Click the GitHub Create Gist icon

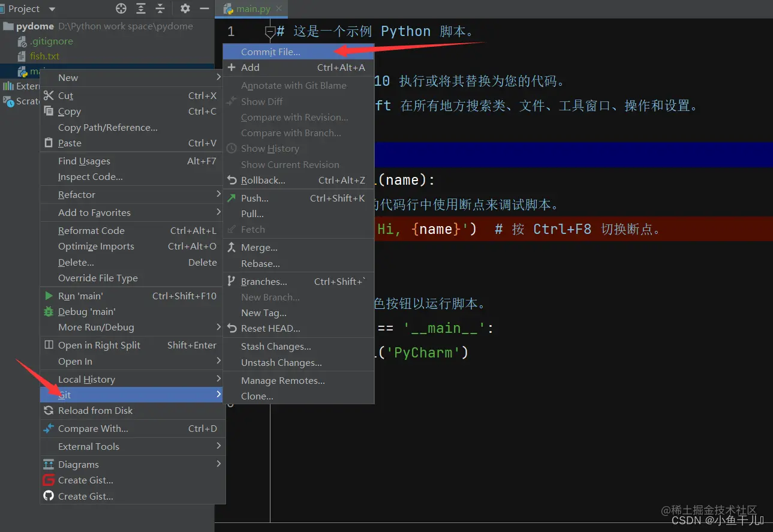(x=49, y=496)
